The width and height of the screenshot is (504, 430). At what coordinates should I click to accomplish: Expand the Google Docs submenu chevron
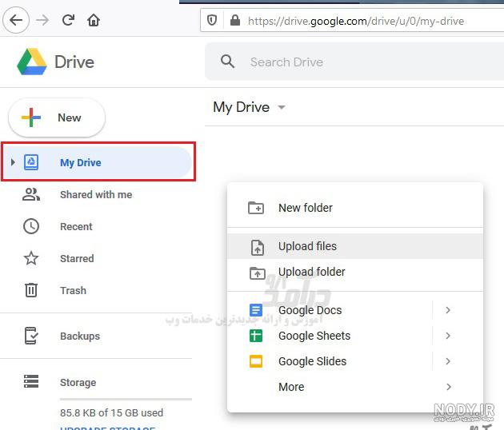(x=448, y=310)
